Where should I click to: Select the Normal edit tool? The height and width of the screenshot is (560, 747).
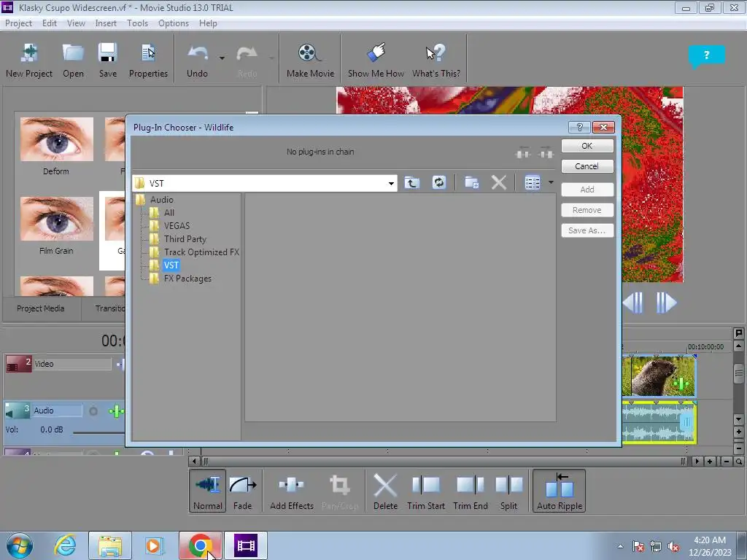[208, 491]
